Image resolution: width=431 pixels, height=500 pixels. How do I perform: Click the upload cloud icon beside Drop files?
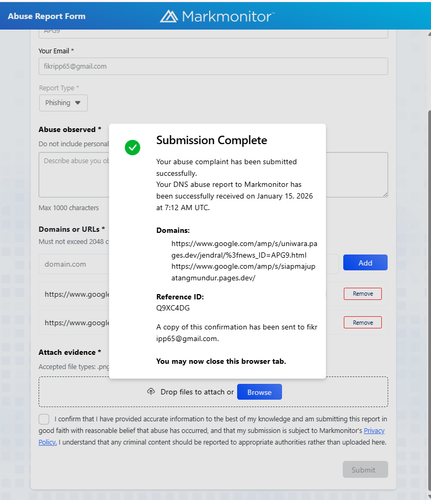pos(151,392)
